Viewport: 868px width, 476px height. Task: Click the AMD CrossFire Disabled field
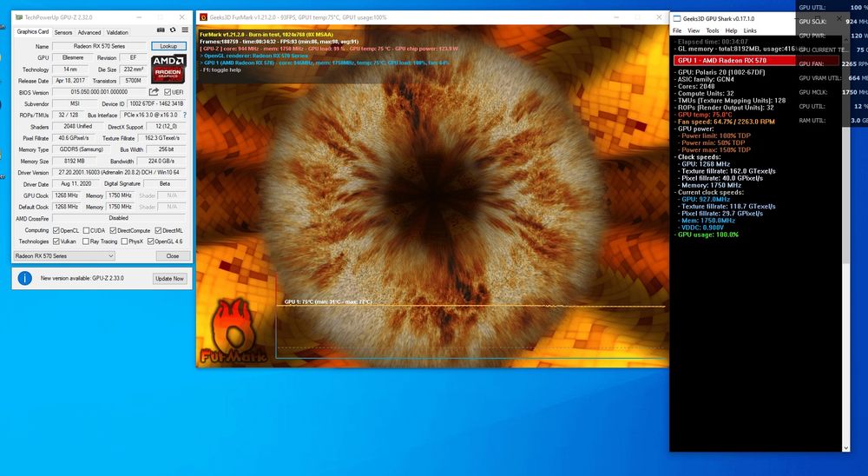coord(119,218)
